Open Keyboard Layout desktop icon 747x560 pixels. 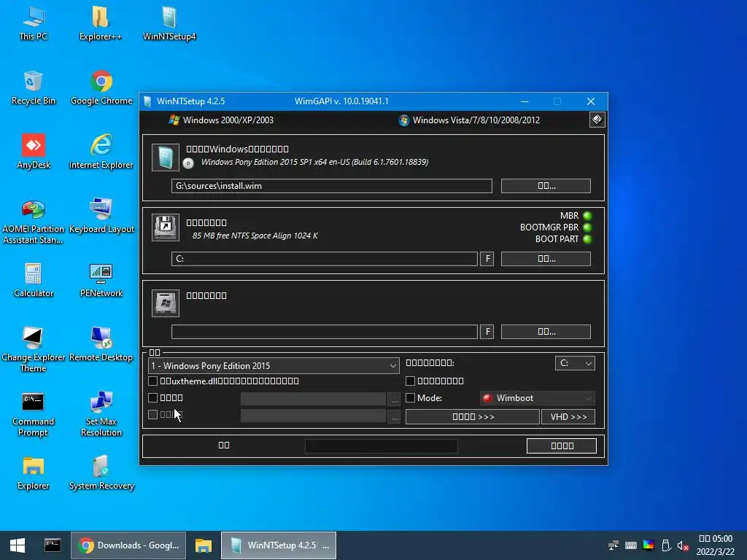101,217
